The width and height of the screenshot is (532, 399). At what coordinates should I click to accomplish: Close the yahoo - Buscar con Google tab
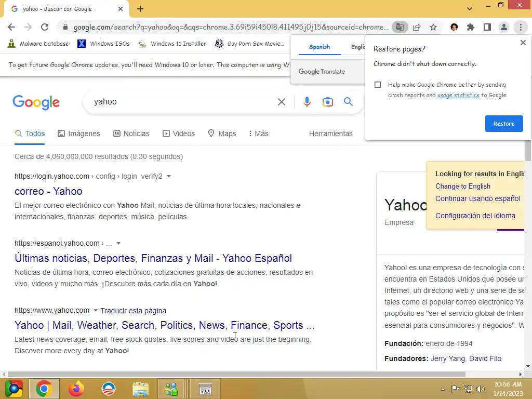click(121, 9)
